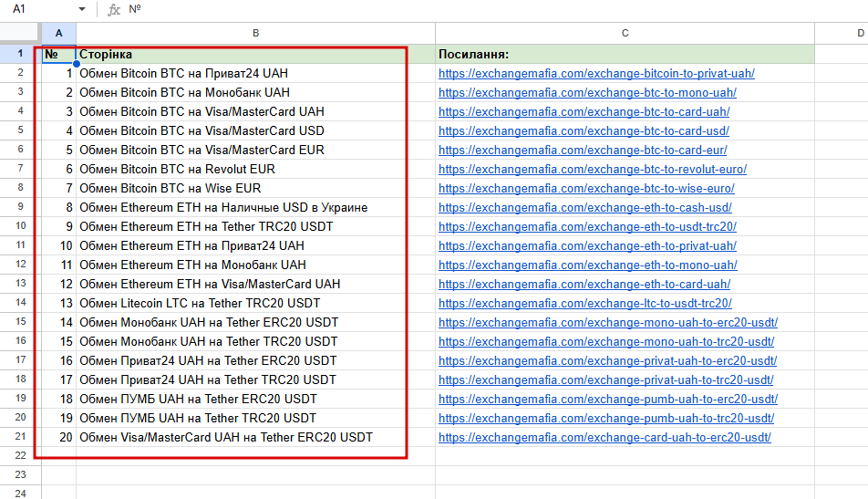This screenshot has height=499, width=868.
Task: Click header cell Посилання:
Action: (625, 54)
